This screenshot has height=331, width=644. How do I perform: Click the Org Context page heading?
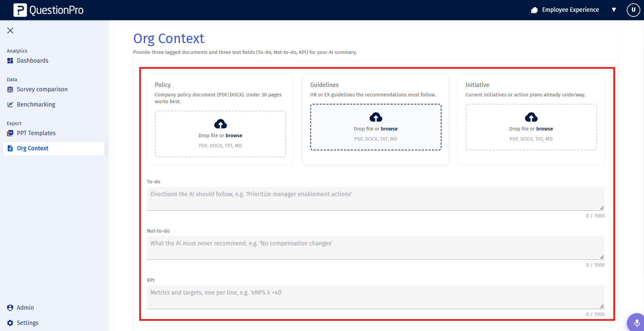169,39
